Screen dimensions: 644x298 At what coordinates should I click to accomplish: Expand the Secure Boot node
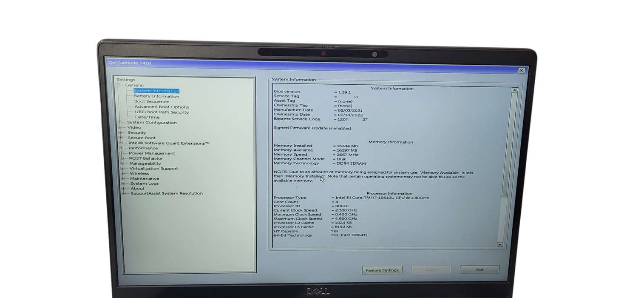pos(121,138)
